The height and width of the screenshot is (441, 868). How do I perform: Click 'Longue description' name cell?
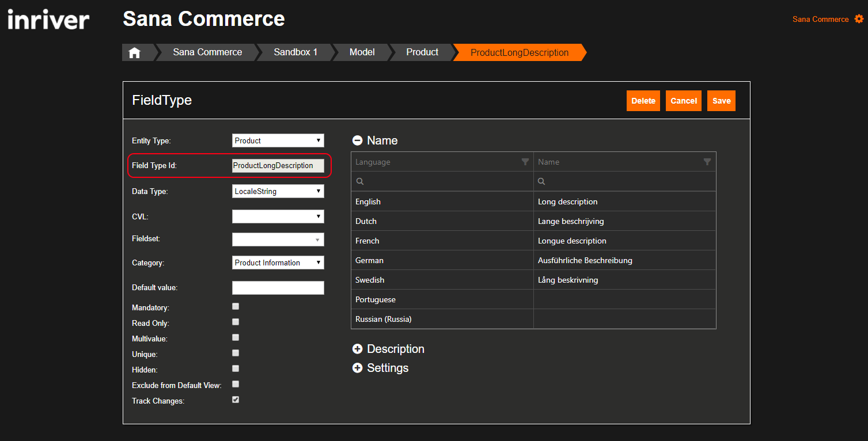pyautogui.click(x=625, y=241)
